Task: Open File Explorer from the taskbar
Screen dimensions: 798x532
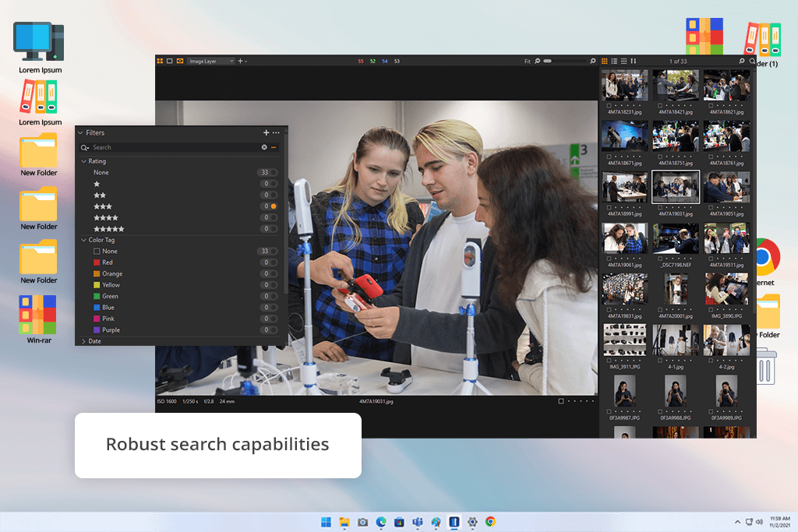Action: coord(344,522)
